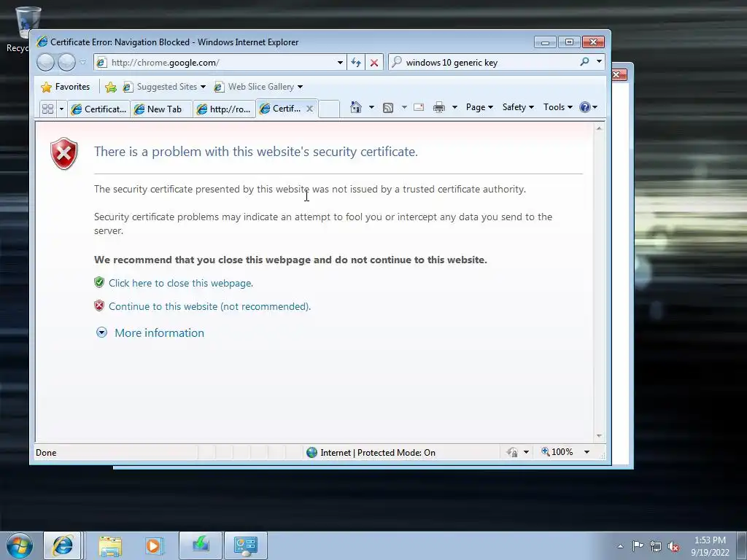Image resolution: width=747 pixels, height=560 pixels.
Task: Click the red shield certificate error icon
Action: [64, 153]
